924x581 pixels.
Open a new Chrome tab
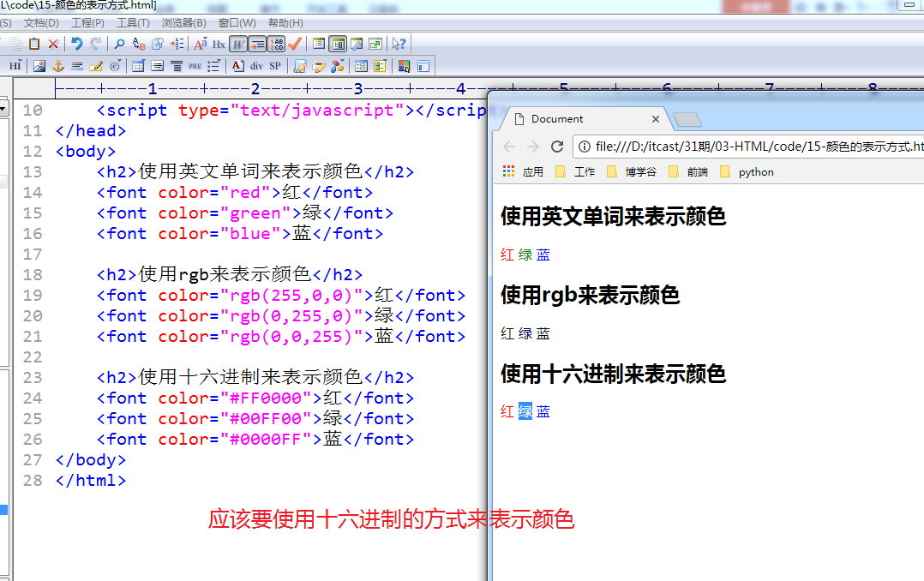click(687, 120)
